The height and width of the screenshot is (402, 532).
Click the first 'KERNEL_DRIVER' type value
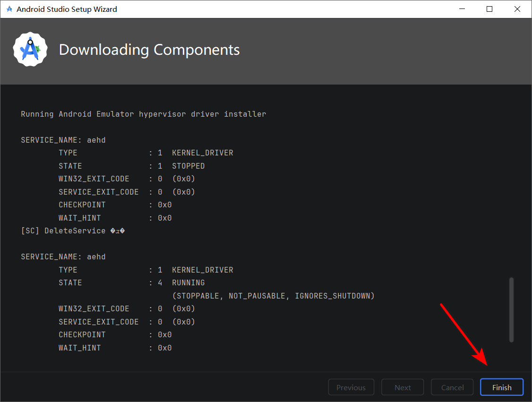click(203, 153)
